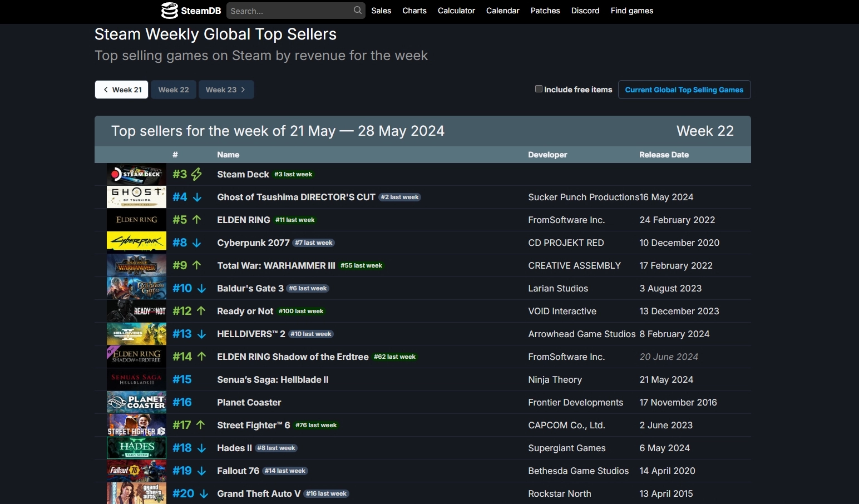Viewport: 859px width, 504px height.
Task: Open Senua's Saga: Hellblade II link
Action: pos(273,379)
